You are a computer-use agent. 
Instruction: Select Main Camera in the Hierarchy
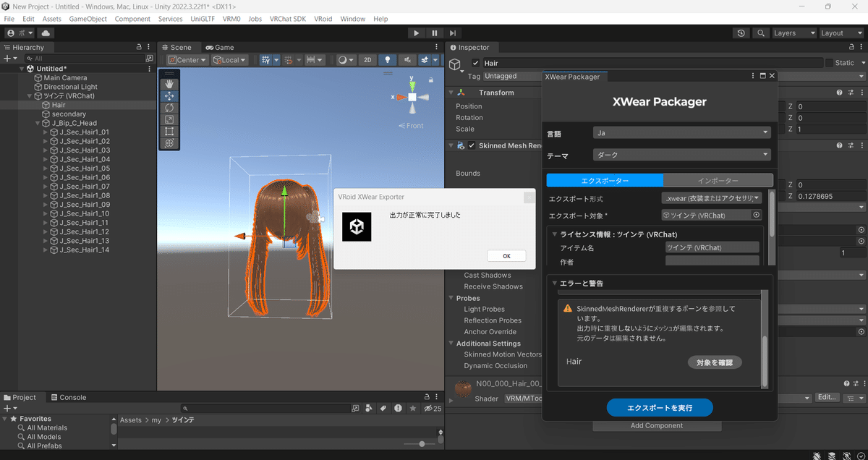click(x=65, y=77)
